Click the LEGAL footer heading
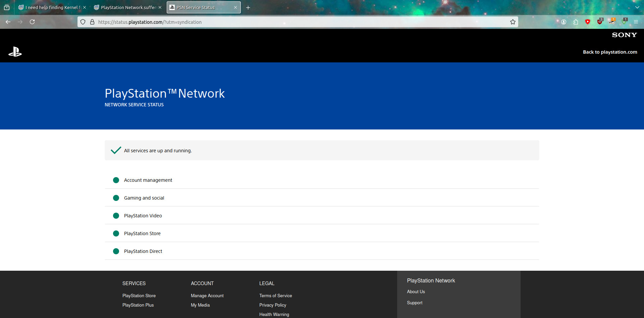 [x=267, y=283]
